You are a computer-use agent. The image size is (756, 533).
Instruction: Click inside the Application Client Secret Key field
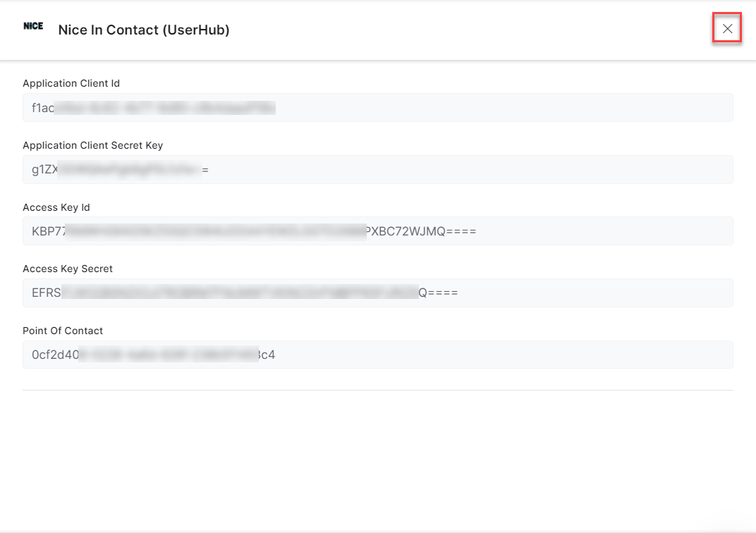pyautogui.click(x=377, y=169)
